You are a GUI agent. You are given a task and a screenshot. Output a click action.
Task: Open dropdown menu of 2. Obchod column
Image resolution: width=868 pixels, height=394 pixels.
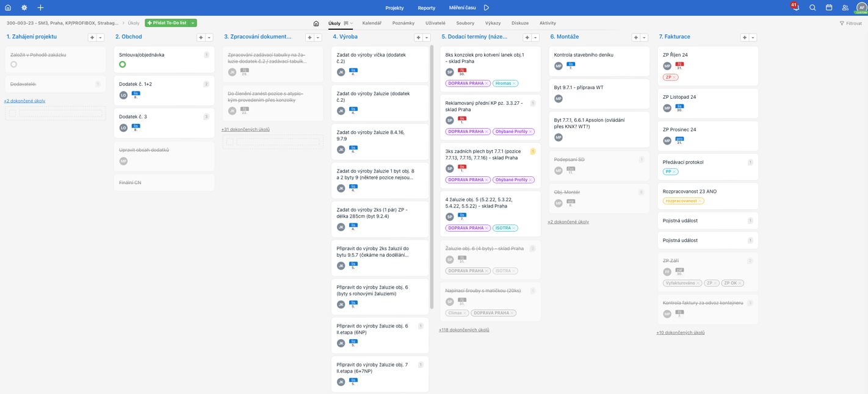[x=209, y=37]
